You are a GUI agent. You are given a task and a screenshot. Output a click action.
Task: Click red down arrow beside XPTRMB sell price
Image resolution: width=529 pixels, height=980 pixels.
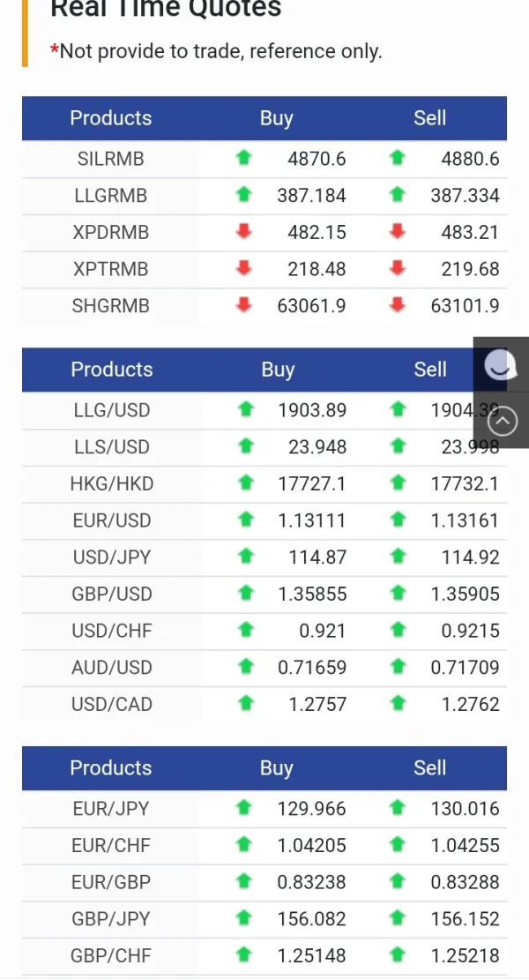pyautogui.click(x=398, y=269)
